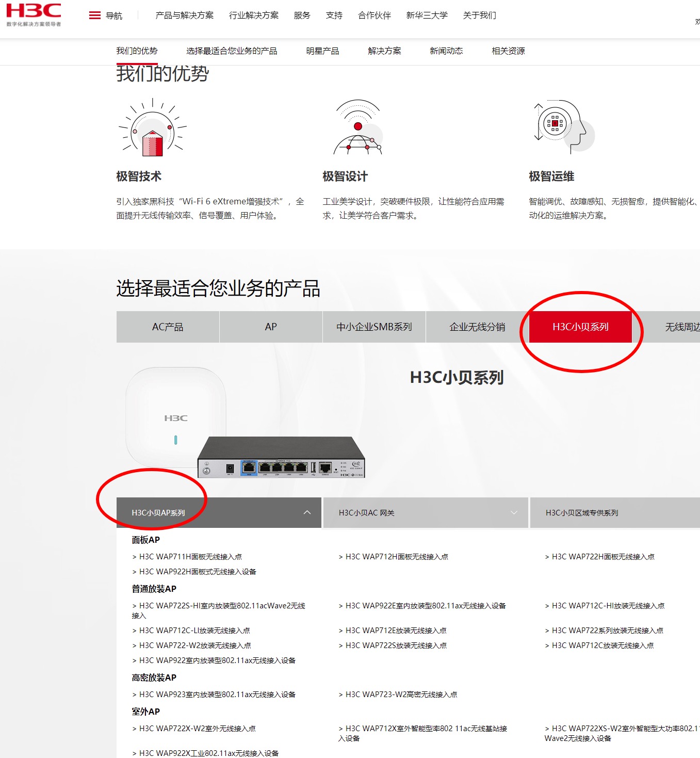Open H3C WAP711H面板无线接入点 link
This screenshot has width=700, height=758.
187,557
